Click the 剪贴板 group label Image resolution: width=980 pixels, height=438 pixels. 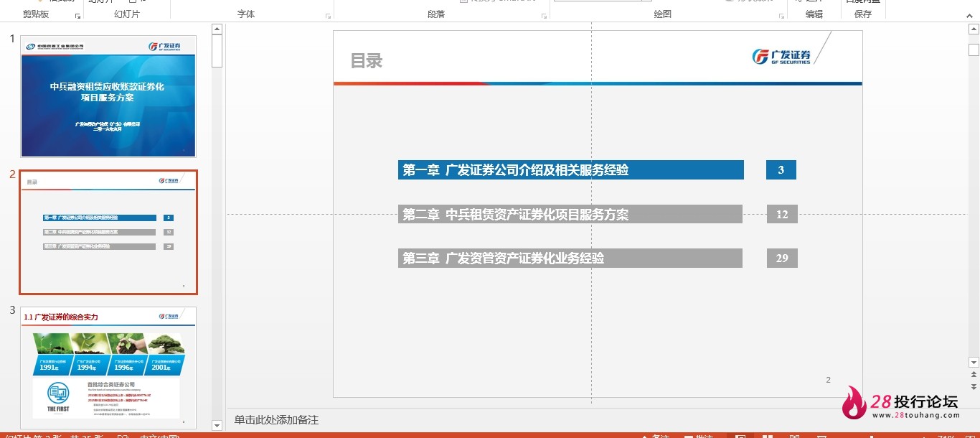point(36,14)
